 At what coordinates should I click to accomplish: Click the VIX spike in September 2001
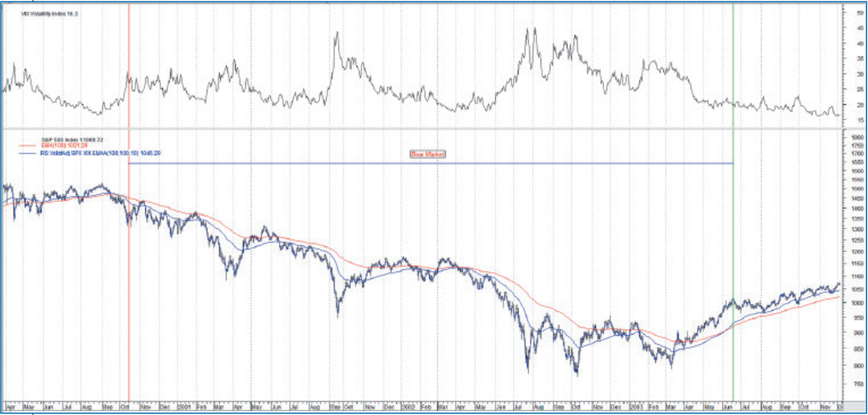click(336, 33)
